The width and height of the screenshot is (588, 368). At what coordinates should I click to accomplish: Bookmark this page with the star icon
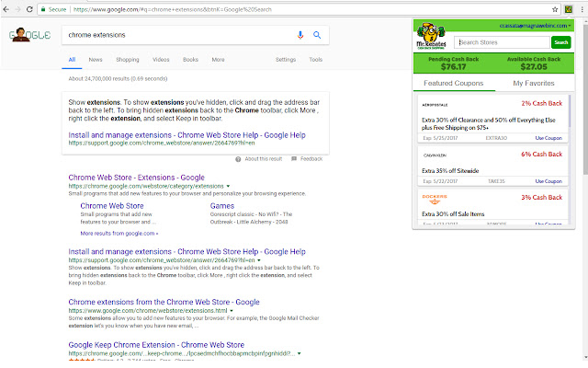(x=555, y=9)
